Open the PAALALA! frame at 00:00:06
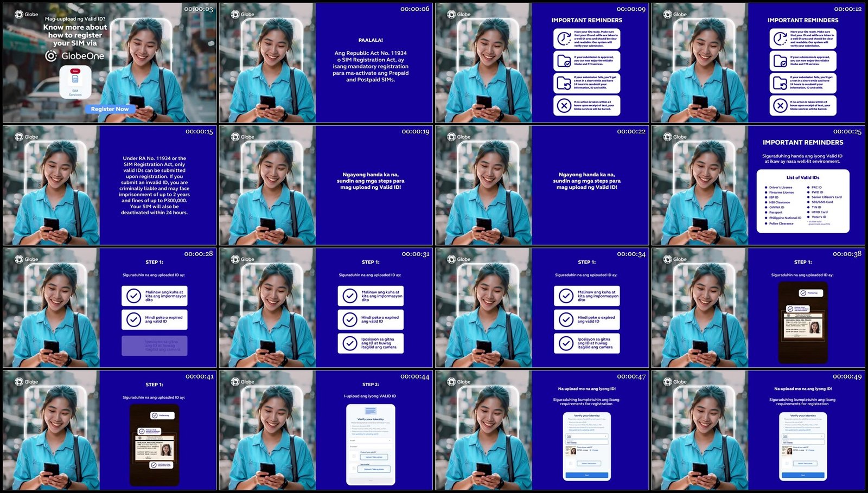868x493 pixels. (326, 63)
